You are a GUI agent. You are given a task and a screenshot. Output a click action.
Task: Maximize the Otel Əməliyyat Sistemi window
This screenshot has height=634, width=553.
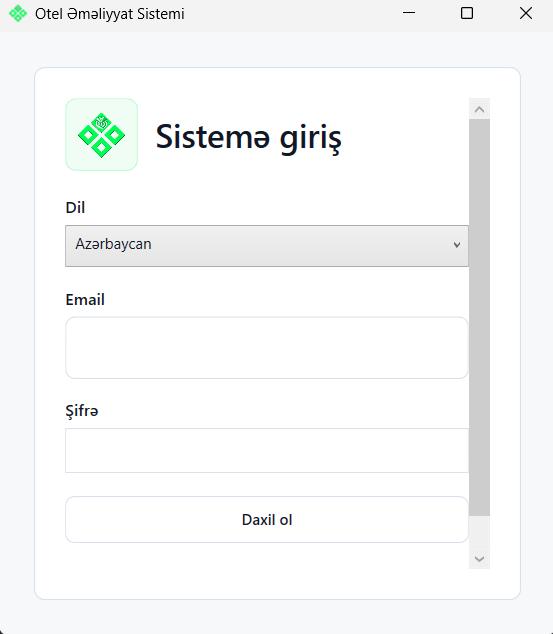(x=467, y=13)
